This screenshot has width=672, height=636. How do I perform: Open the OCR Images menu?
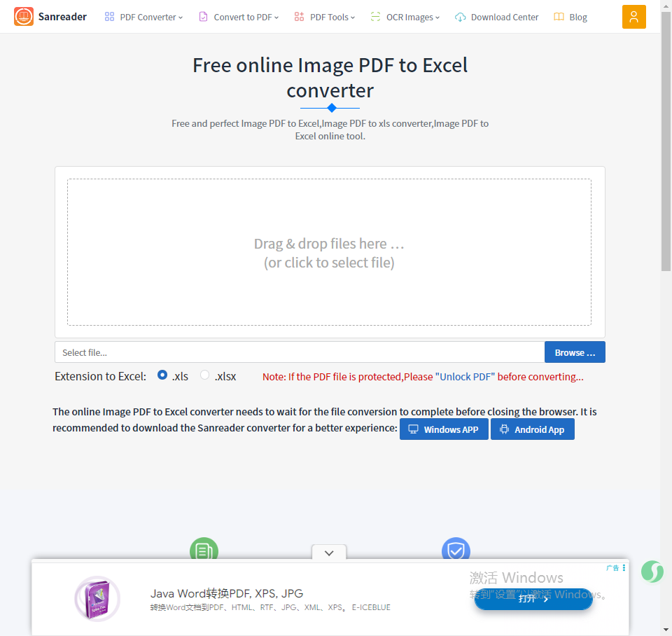(405, 17)
